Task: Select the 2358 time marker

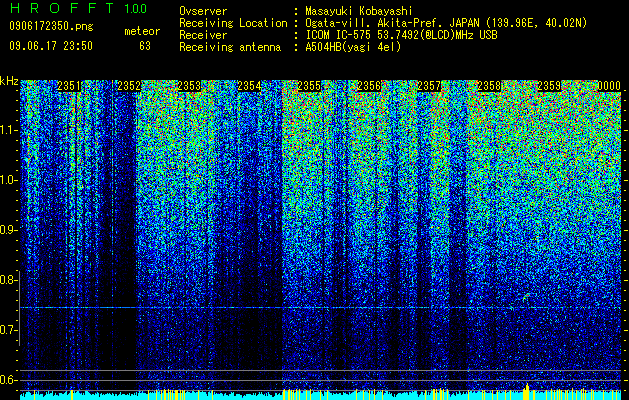Action: 489,86
